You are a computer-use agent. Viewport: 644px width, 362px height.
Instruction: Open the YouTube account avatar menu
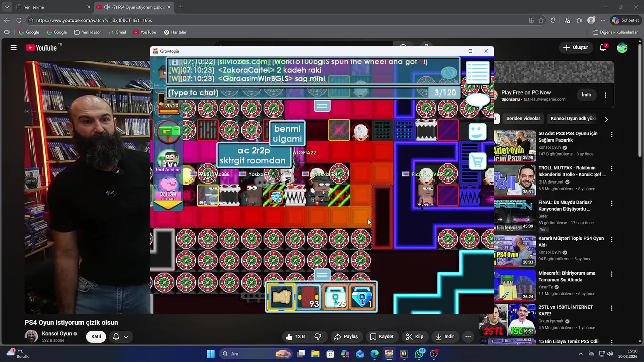coord(622,48)
